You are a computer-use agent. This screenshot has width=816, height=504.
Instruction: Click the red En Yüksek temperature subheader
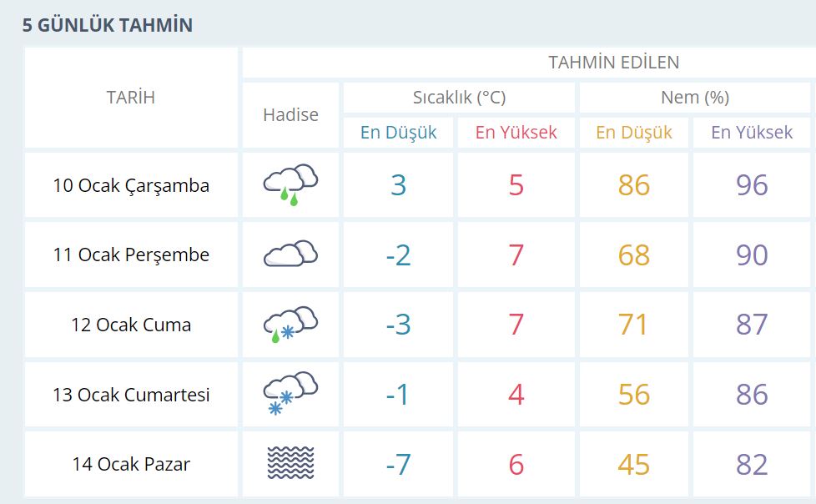[x=516, y=132]
